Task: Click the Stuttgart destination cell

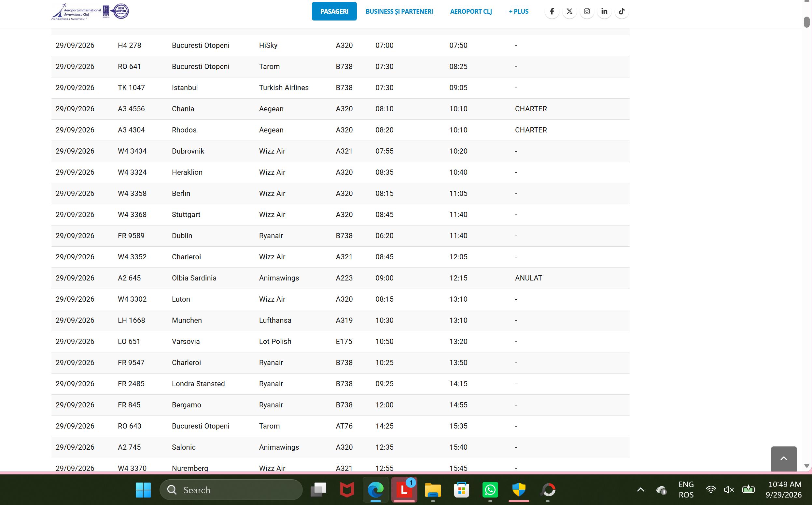Action: [186, 214]
